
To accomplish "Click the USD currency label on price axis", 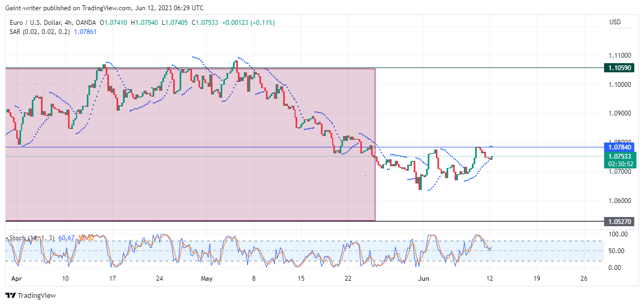I will (x=615, y=22).
